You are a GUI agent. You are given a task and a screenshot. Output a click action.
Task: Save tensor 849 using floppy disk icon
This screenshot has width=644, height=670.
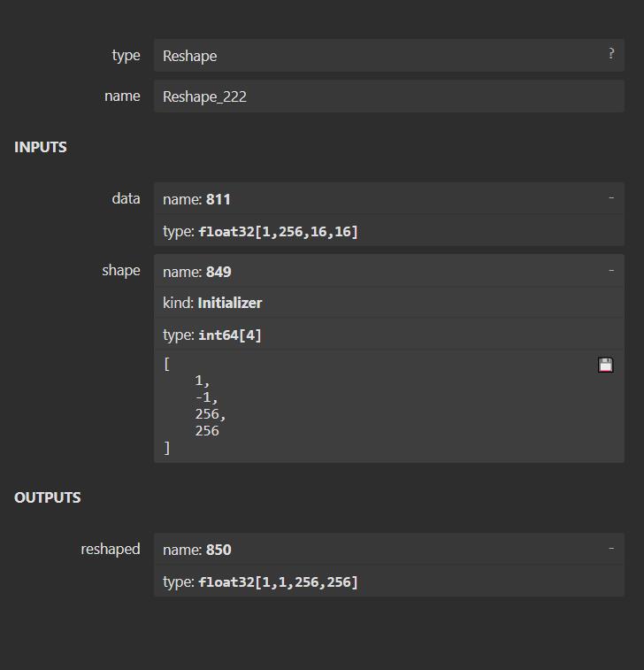(605, 365)
